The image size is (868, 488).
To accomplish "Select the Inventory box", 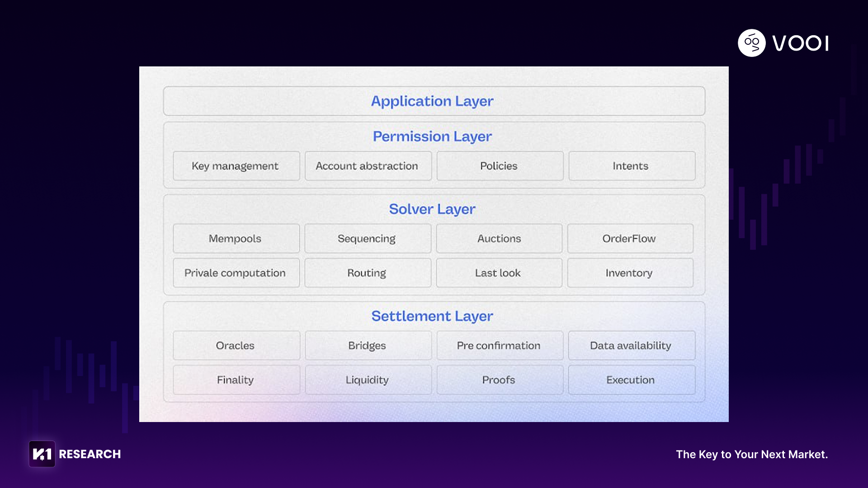I will click(630, 273).
